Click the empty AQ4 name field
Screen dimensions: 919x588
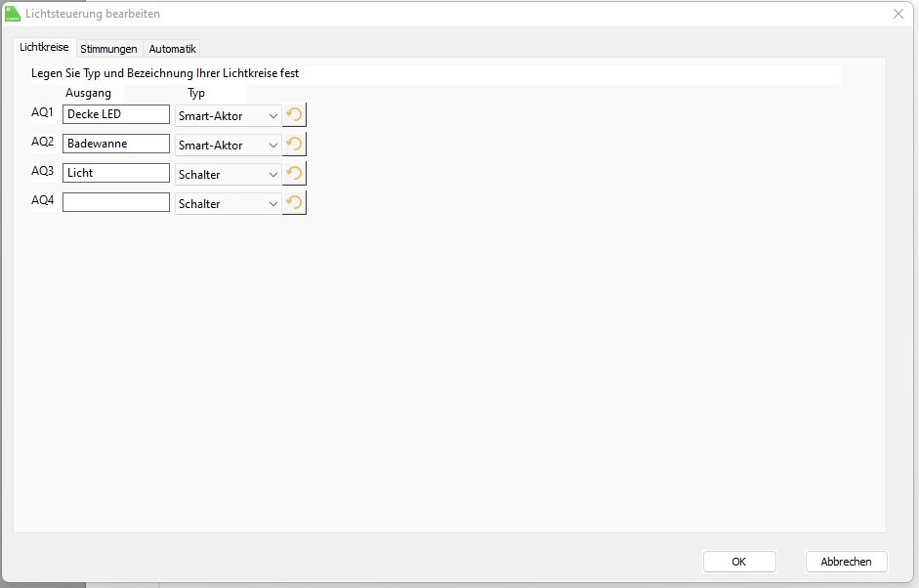pos(115,202)
